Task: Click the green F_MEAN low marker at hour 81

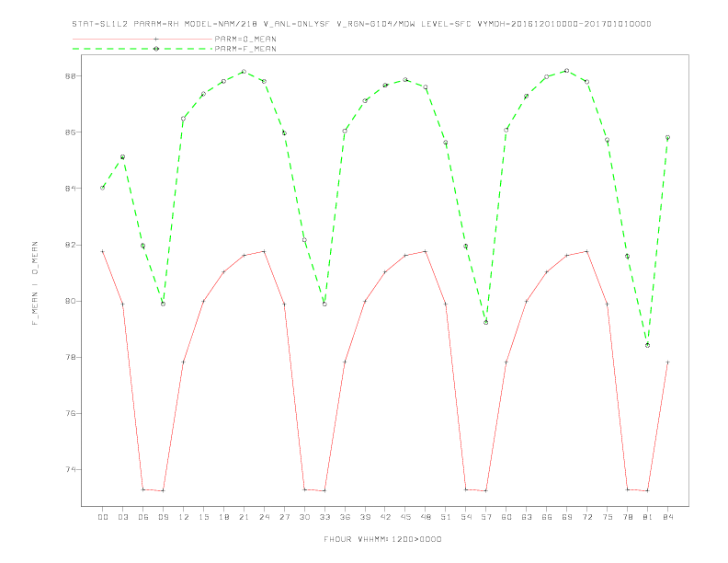Action: point(647,345)
